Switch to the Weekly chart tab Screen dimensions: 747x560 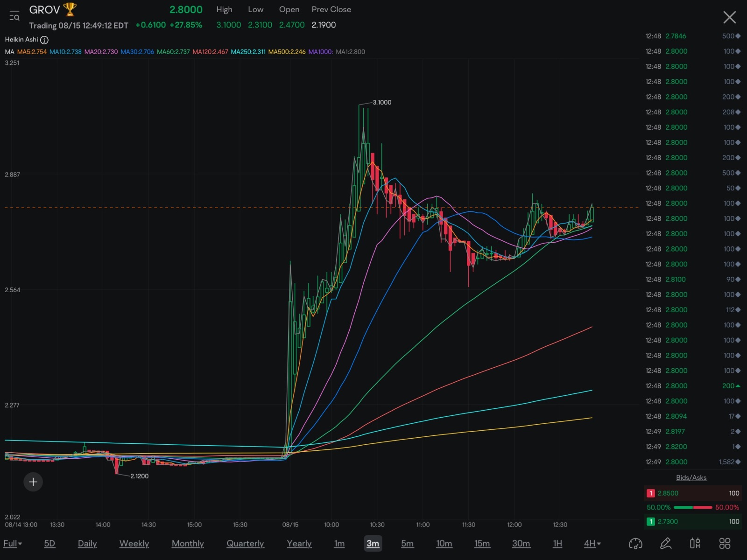point(134,543)
